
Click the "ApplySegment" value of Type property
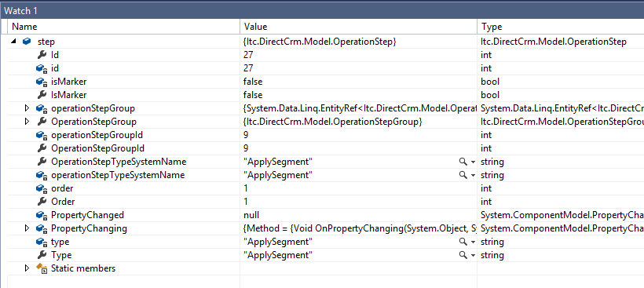(278, 255)
